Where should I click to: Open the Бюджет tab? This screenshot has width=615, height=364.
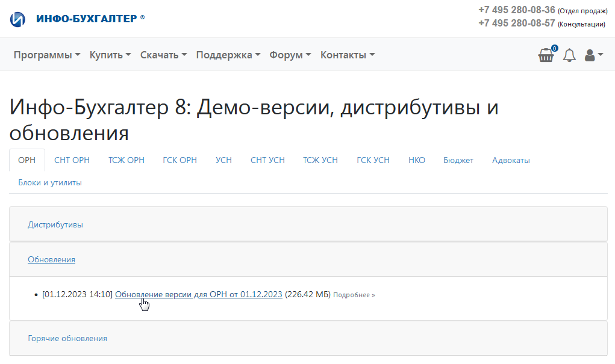(x=458, y=160)
